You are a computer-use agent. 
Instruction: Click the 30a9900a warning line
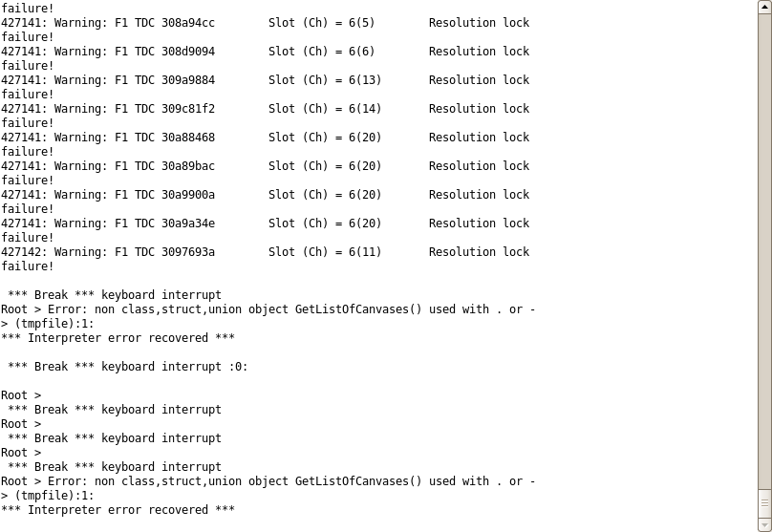coord(266,195)
